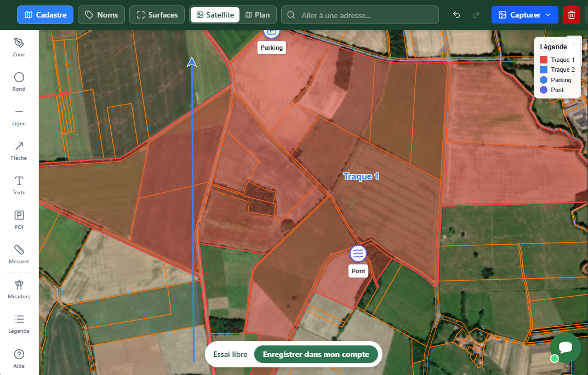Click the Parking legend color dot
The height and width of the screenshot is (375, 588).
544,80
